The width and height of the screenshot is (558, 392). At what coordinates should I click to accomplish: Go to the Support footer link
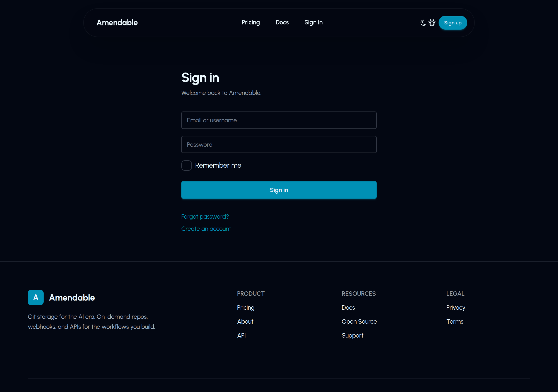point(352,335)
